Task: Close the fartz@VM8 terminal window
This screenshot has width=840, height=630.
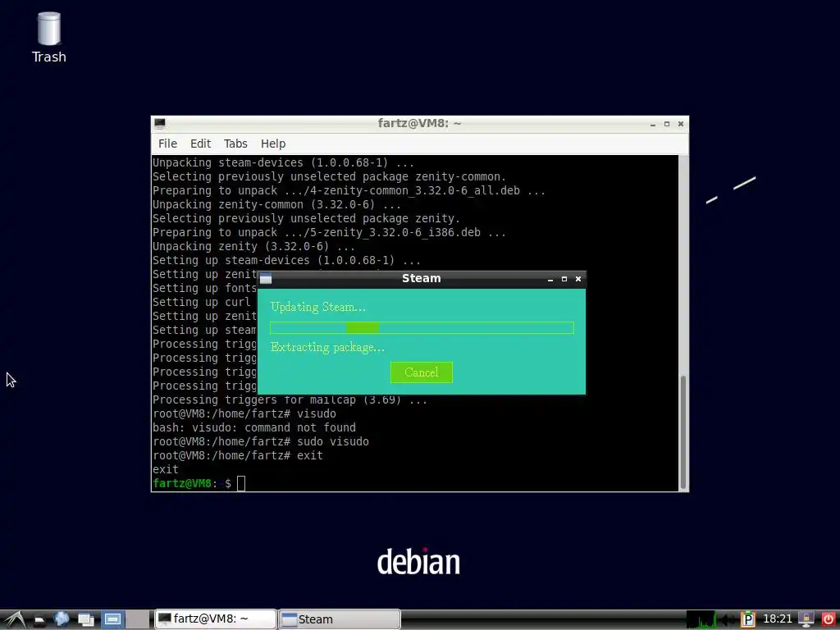Action: pyautogui.click(x=681, y=124)
